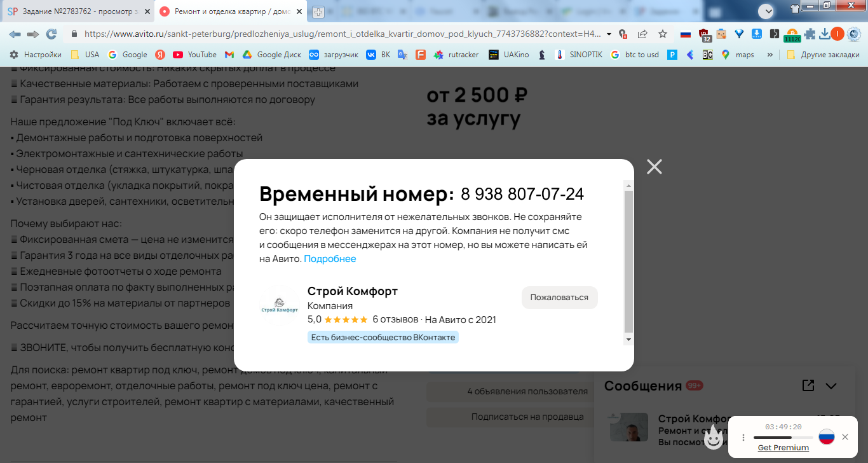The width and height of the screenshot is (868, 463).
Task: Click the popup scrollbar up arrow
Action: (x=629, y=185)
